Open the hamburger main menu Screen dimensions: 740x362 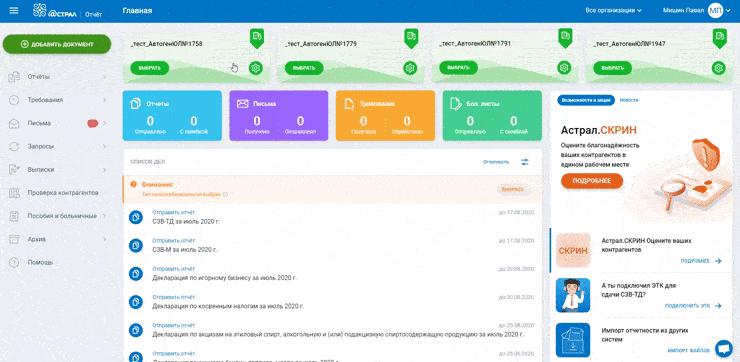point(14,10)
